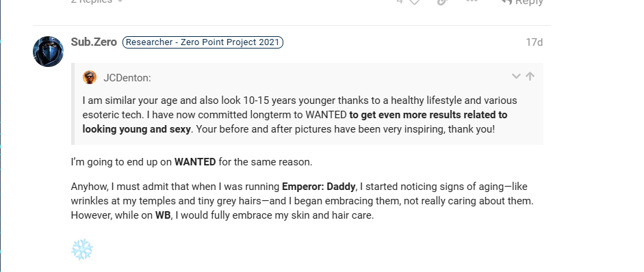The height and width of the screenshot is (272, 644).
Task: Click the snowflake emoji signature
Action: [x=82, y=249]
